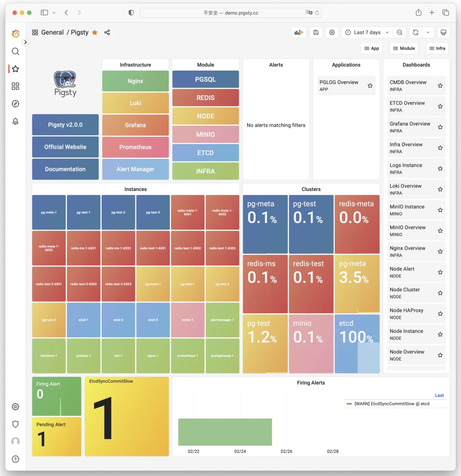Refresh the dashboard
This screenshot has width=461, height=476.
415,32
